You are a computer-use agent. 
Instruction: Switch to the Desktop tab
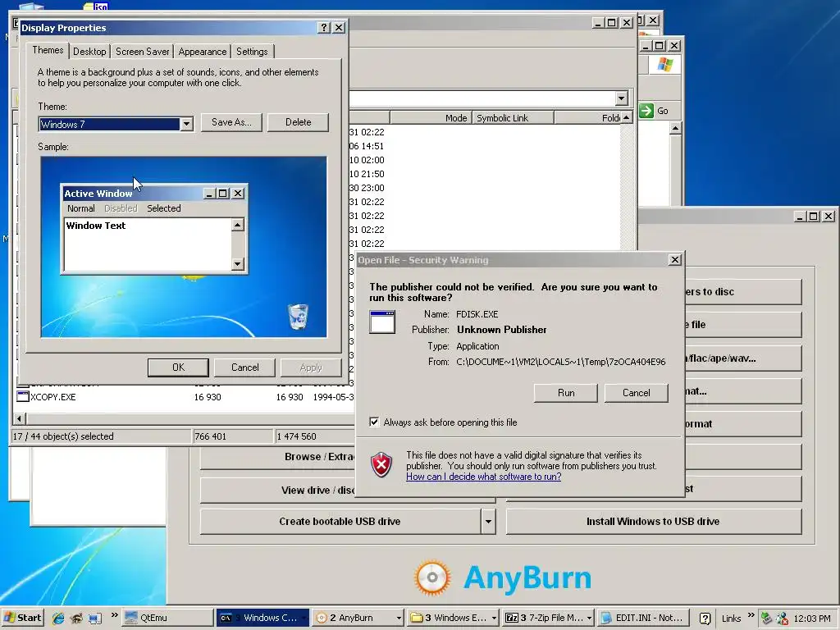(x=89, y=52)
